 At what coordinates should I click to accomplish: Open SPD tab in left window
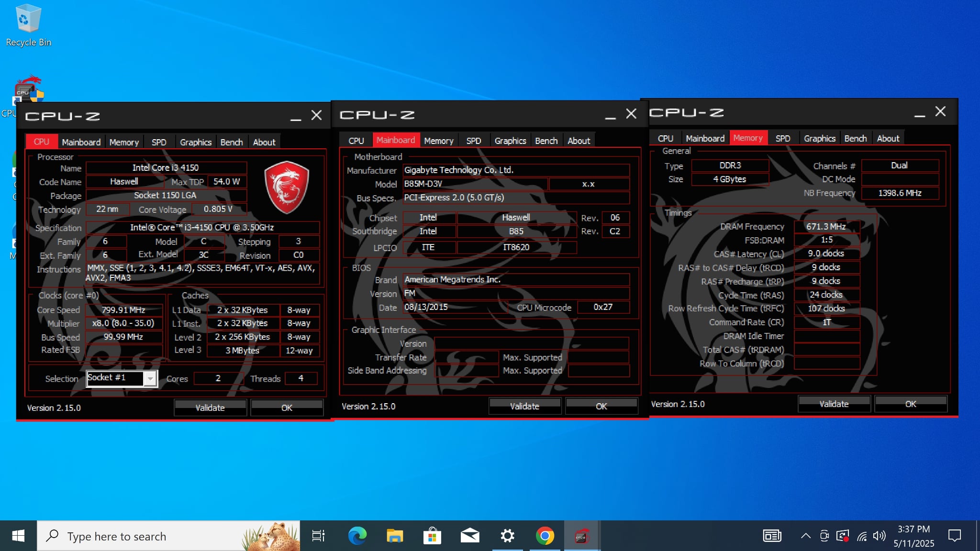point(159,142)
